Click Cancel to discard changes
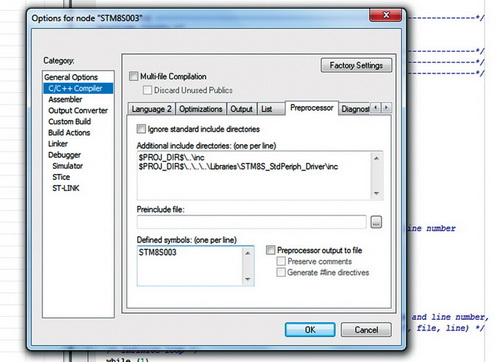The width and height of the screenshot is (500, 362). click(366, 330)
